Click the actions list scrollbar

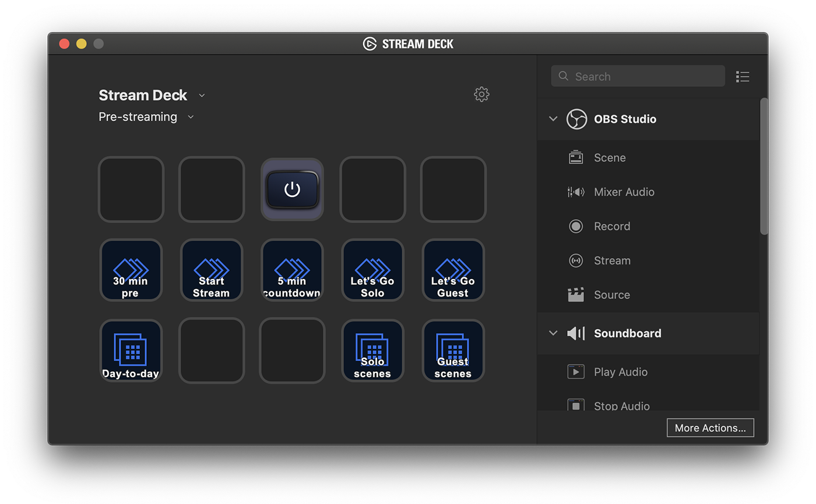coord(764,167)
